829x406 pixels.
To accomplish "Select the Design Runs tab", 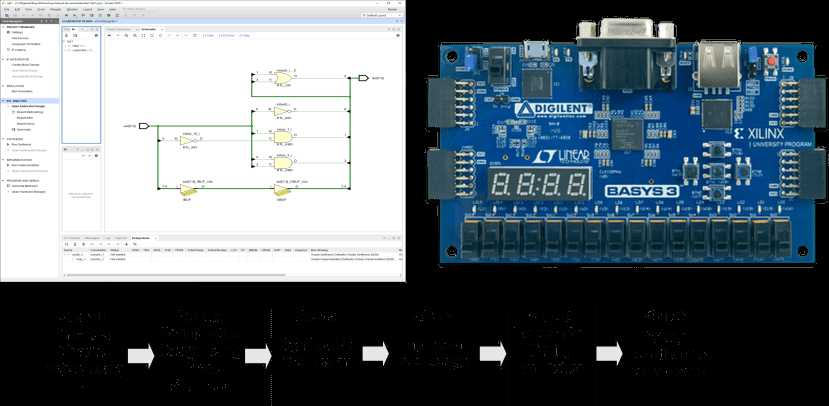I will pyautogui.click(x=141, y=238).
